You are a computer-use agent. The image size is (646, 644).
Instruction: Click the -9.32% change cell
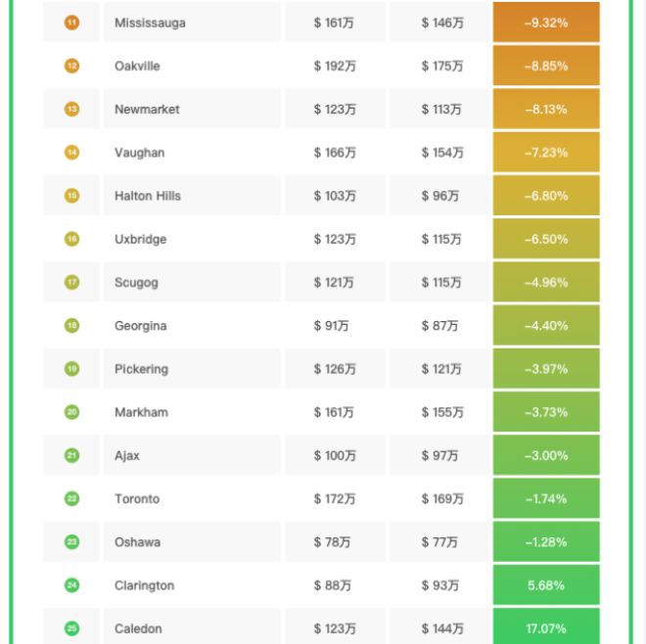[545, 23]
